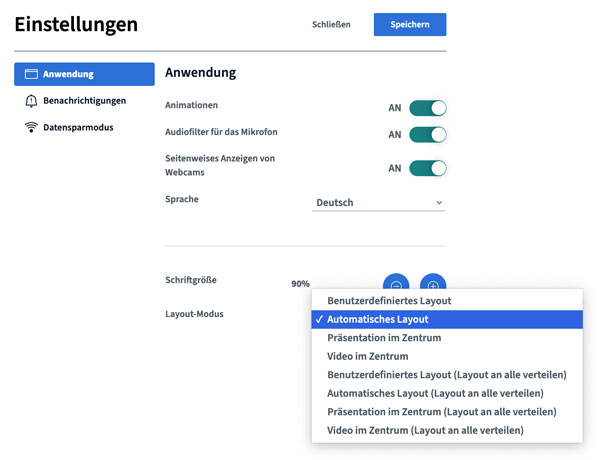
Task: Click the Schließen button
Action: pyautogui.click(x=331, y=25)
